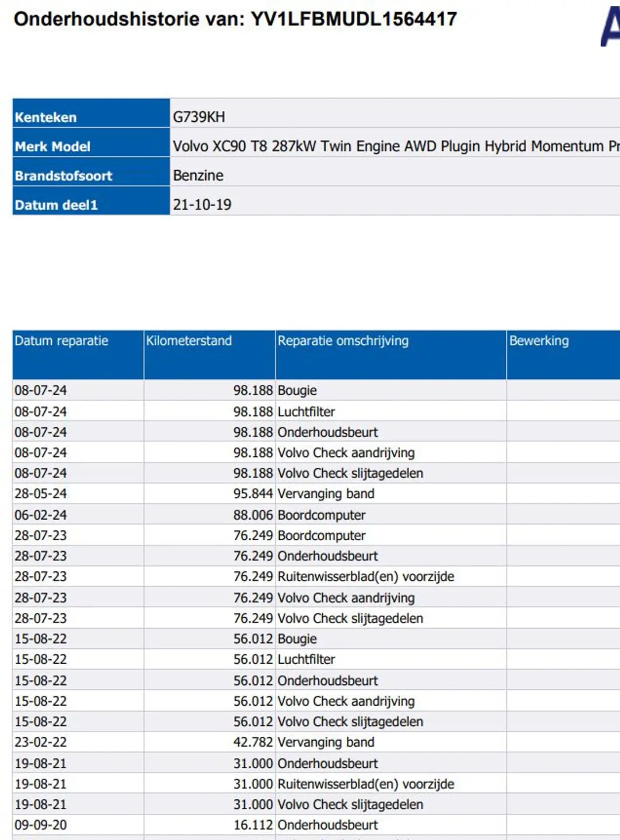The height and width of the screenshot is (840, 620).
Task: Select Volvo Check slijtagedelen at 98.188 km
Action: pos(350,473)
